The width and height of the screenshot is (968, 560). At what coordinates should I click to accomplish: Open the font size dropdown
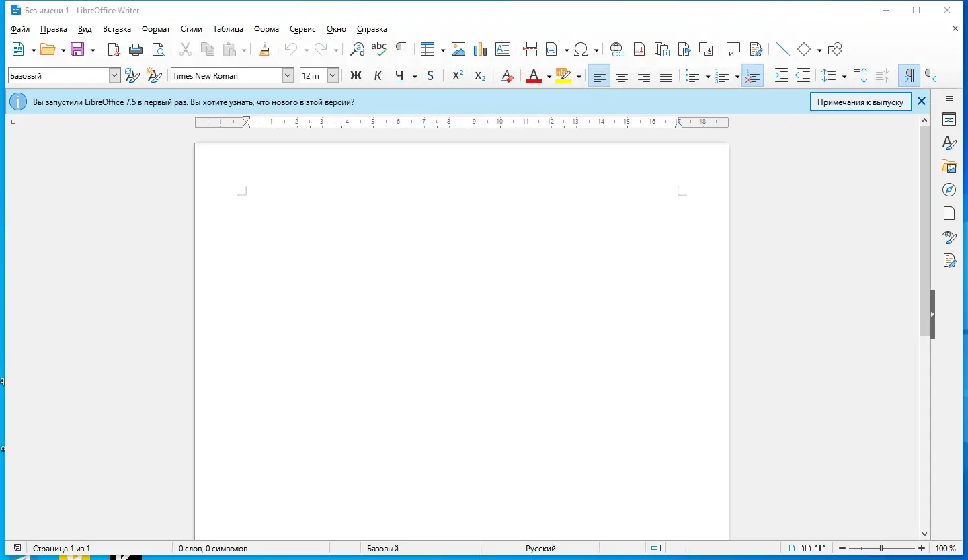(x=332, y=75)
